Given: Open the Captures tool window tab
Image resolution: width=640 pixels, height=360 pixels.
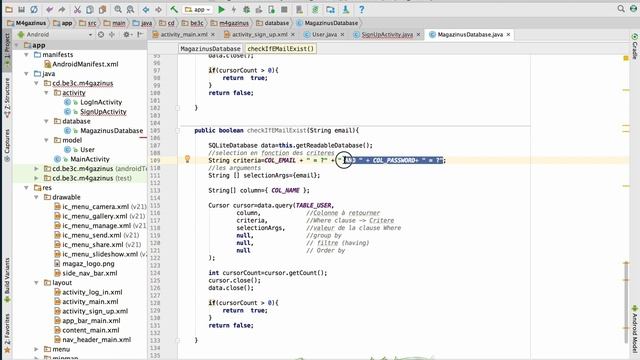Looking at the screenshot, I should pos(7,146).
